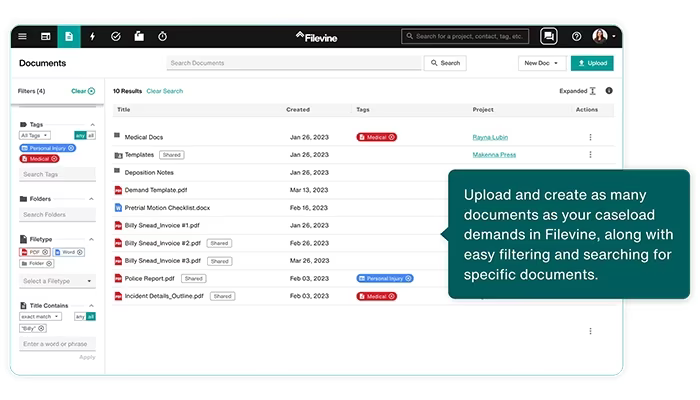This screenshot has height=400, width=700.
Task: Click the Filevine logo
Action: 317,37
